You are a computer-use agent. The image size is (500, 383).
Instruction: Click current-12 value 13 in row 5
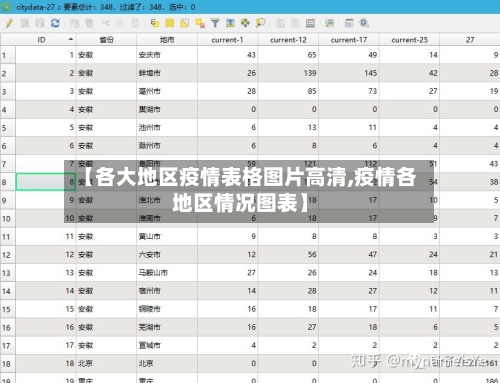pos(288,128)
